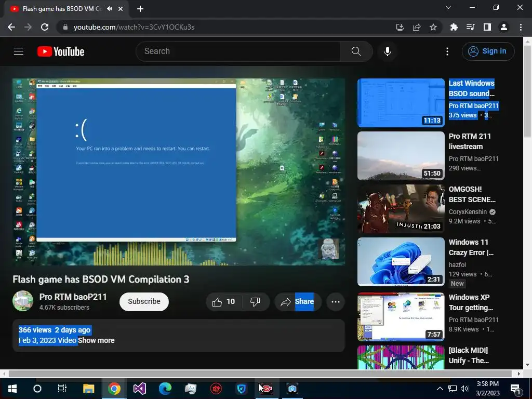Open Task View on taskbar
The image size is (532, 399).
point(62,389)
